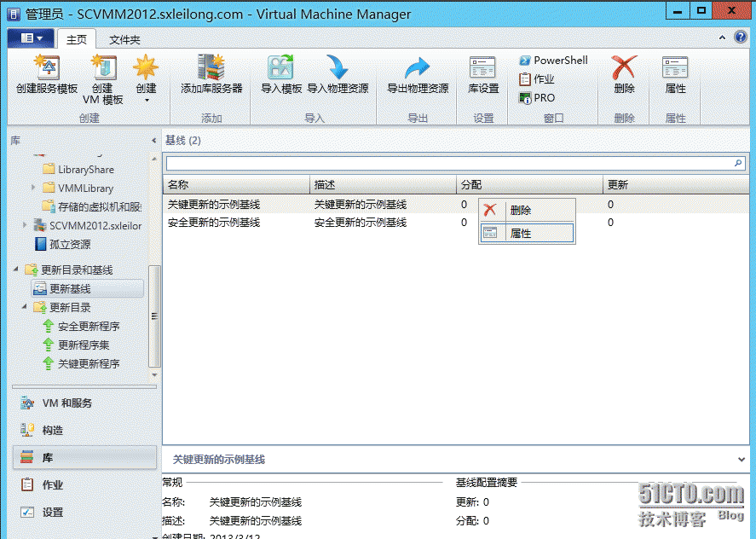756x539 pixels.
Task: Open the Library (库) workspace
Action: click(84, 457)
